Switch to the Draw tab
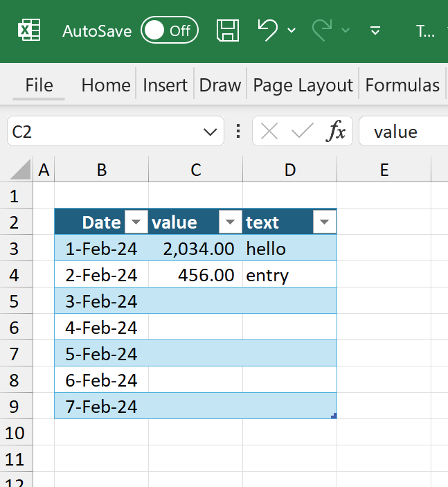448x487 pixels. (220, 85)
